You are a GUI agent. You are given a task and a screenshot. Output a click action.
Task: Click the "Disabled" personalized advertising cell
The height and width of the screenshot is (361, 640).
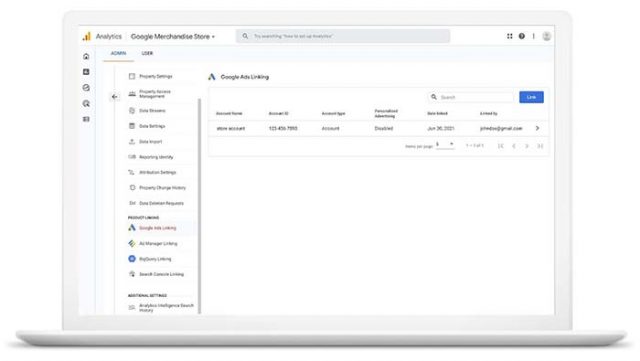pos(384,128)
